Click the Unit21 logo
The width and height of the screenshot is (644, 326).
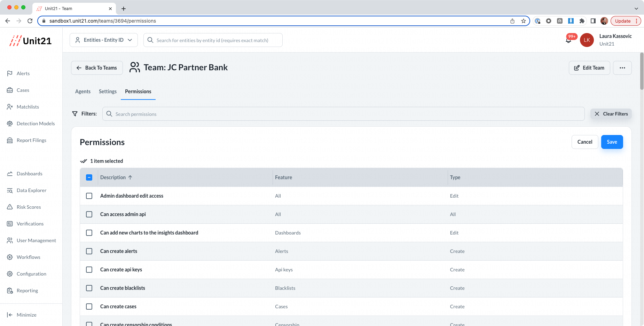[31, 41]
